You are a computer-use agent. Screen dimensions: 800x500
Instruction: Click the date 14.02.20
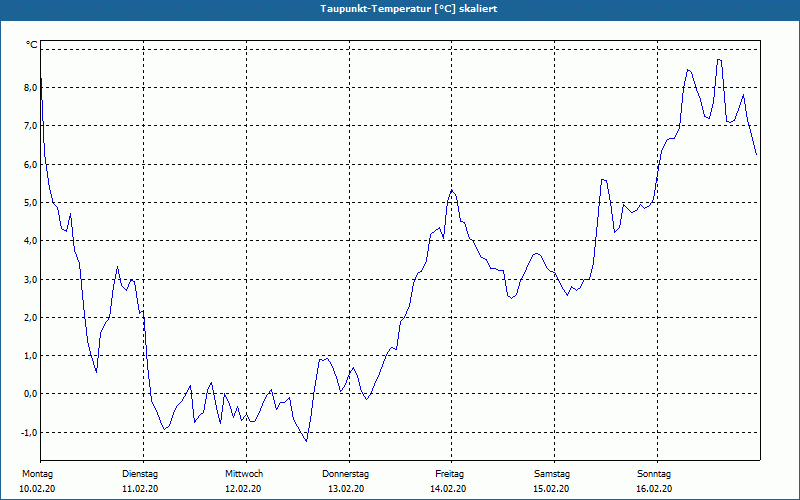pyautogui.click(x=448, y=489)
